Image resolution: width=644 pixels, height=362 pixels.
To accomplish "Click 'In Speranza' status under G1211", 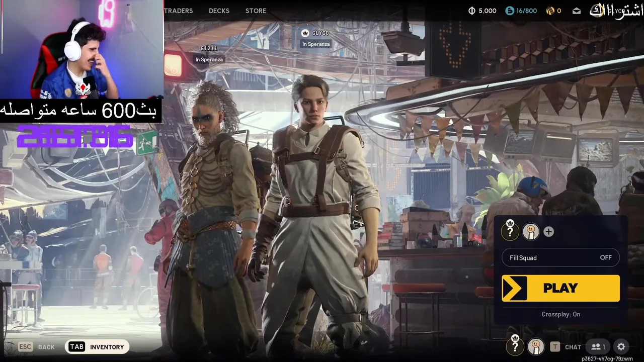I will 209,59.
